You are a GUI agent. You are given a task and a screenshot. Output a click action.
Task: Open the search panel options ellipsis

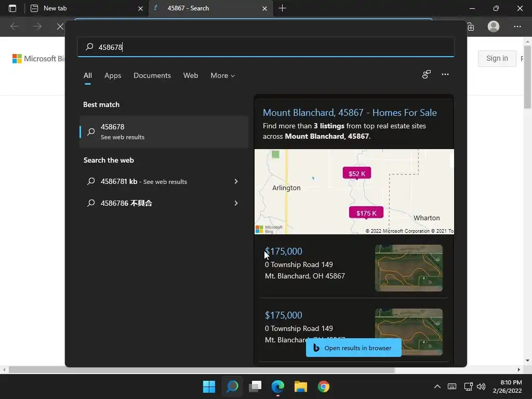pyautogui.click(x=445, y=74)
